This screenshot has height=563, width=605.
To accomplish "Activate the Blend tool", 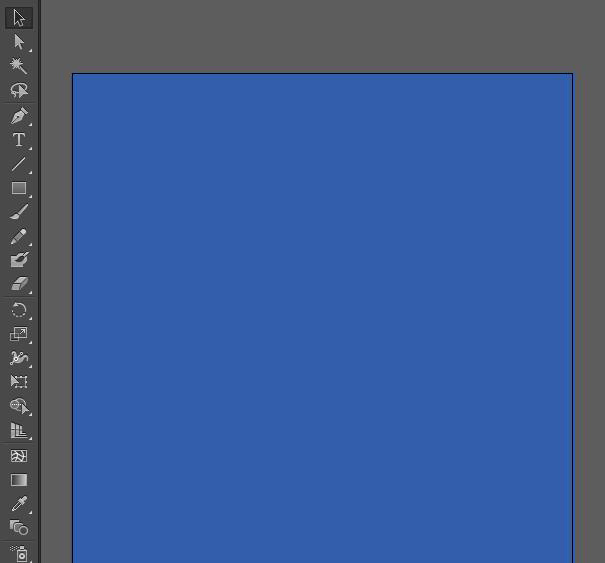I will click(19, 528).
